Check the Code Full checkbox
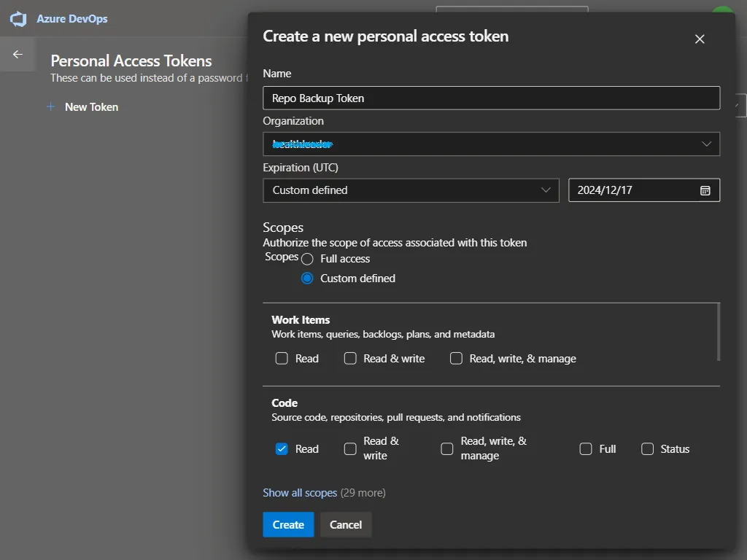 586,448
